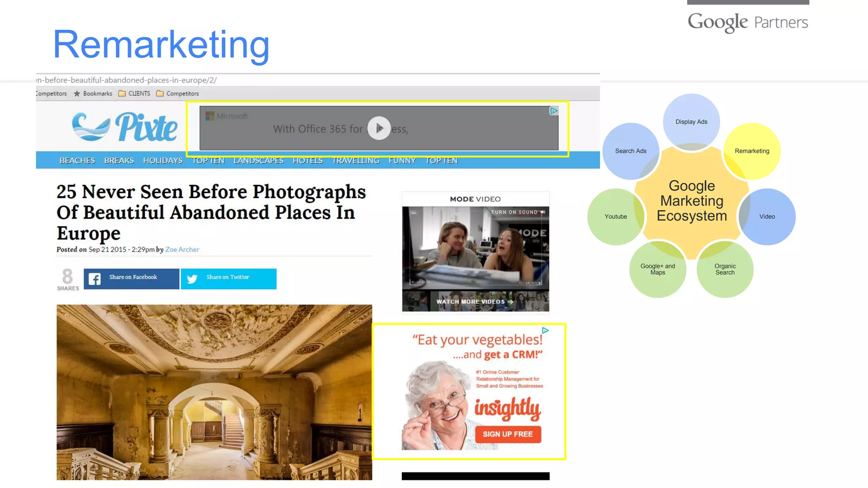
Task: Open the HOLIDAYS menu item
Action: (x=163, y=161)
